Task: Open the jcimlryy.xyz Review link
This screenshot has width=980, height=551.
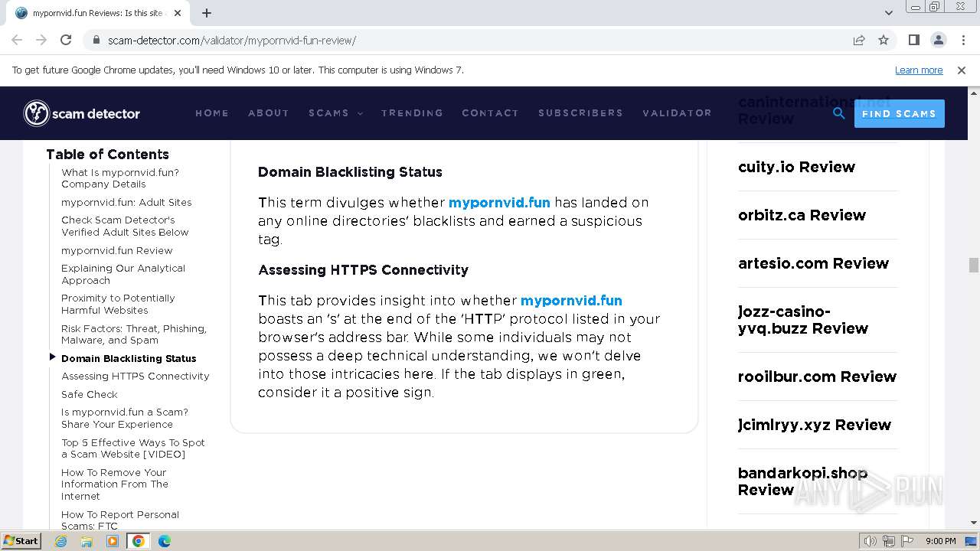Action: coord(815,425)
